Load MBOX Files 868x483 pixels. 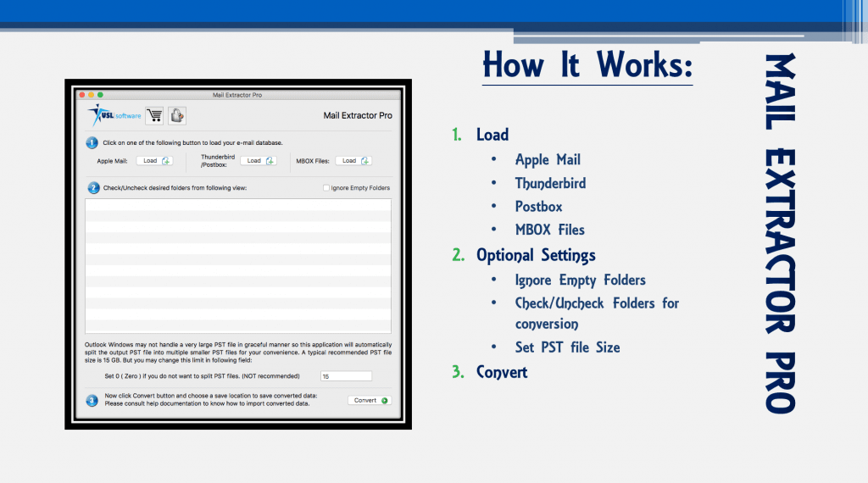coord(353,160)
